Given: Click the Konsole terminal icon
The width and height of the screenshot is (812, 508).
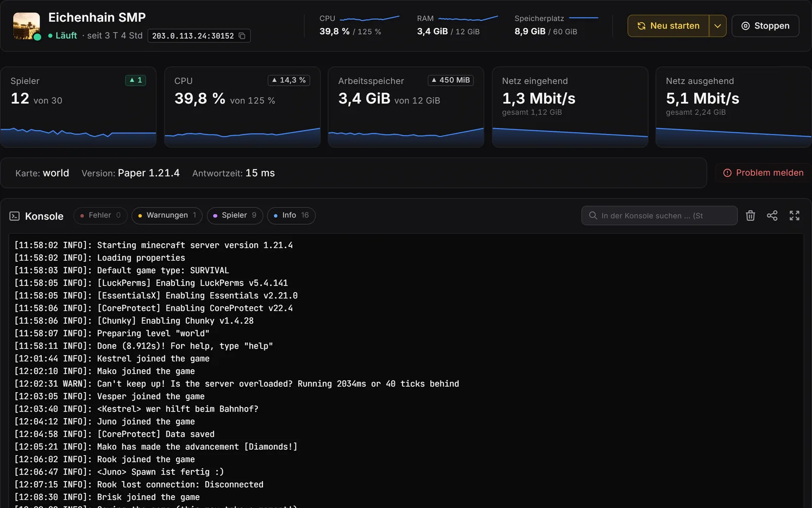Looking at the screenshot, I should [15, 216].
